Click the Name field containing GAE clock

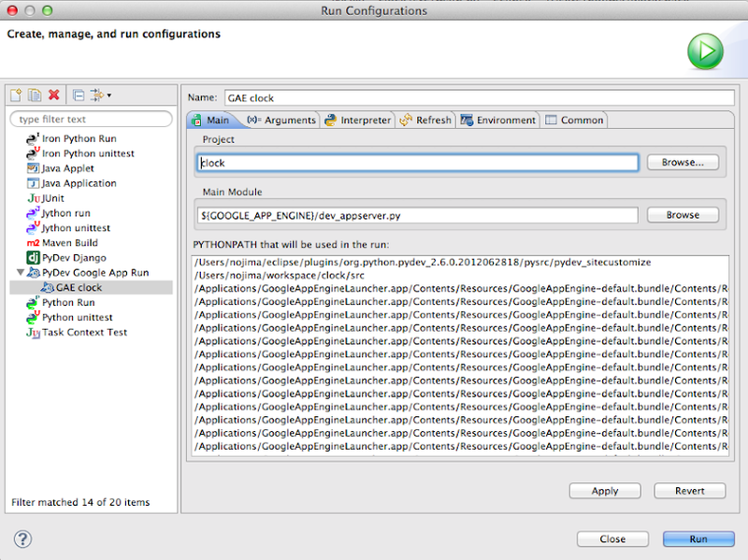click(x=478, y=97)
